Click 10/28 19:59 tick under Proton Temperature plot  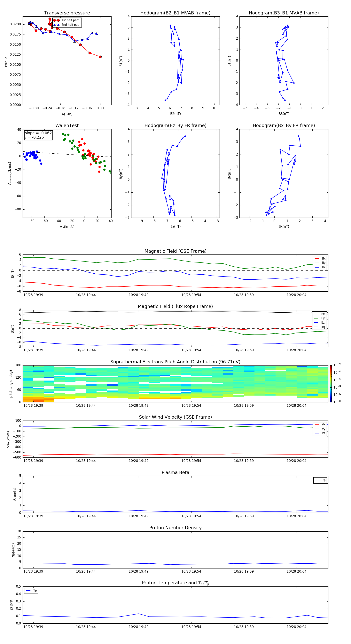[244, 627]
